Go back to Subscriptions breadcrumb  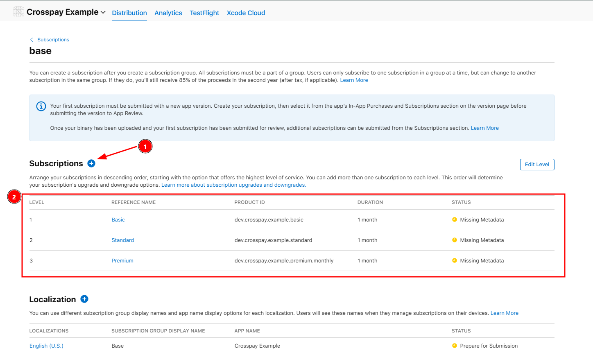coord(53,40)
